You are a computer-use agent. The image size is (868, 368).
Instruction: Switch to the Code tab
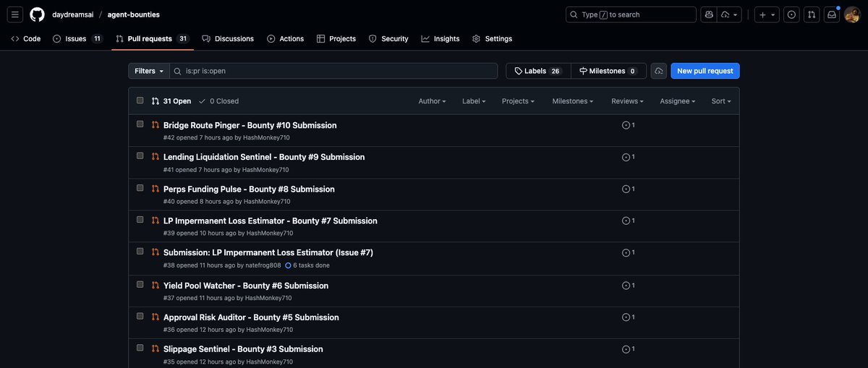(x=26, y=39)
